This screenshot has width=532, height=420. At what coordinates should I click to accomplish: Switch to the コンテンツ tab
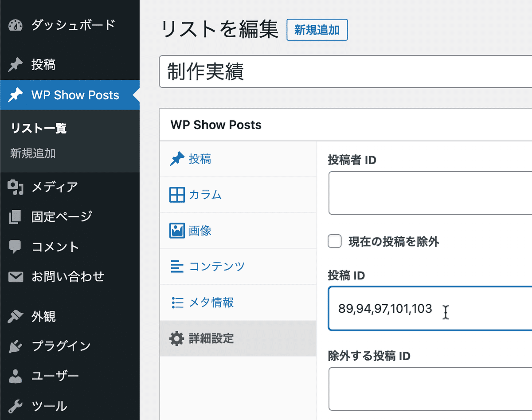tap(238, 267)
